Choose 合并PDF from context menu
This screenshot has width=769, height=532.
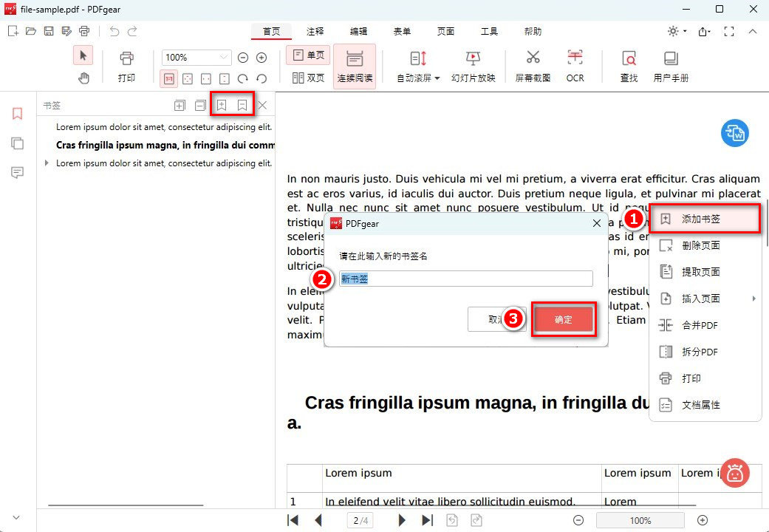click(x=705, y=325)
